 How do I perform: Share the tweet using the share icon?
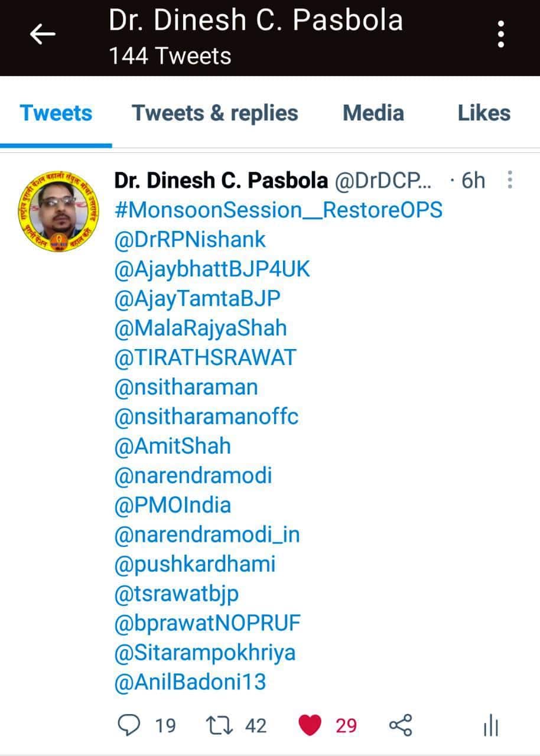pyautogui.click(x=401, y=725)
